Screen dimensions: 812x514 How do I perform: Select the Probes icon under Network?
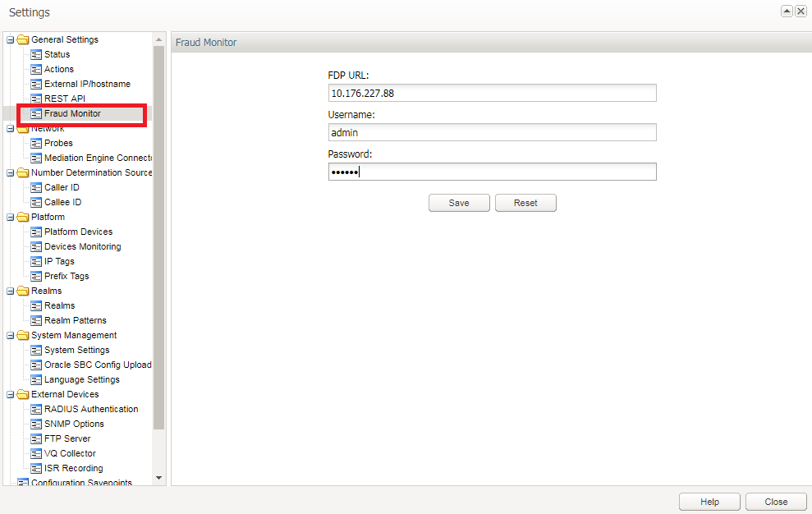tap(36, 142)
